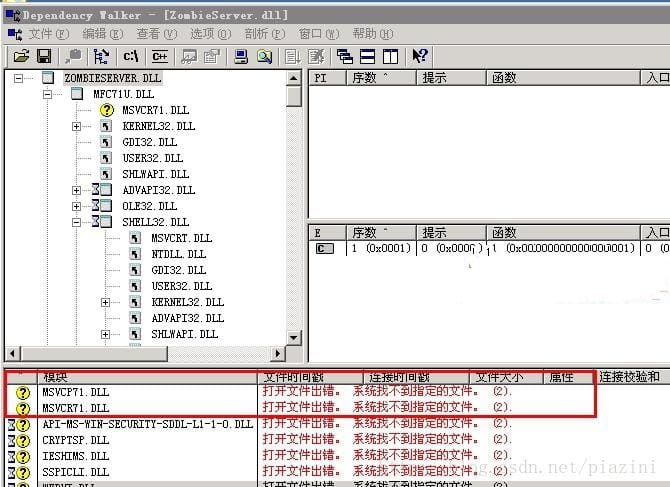
Task: Toggle C++ function undecorating with the C++ icon
Action: point(160,56)
